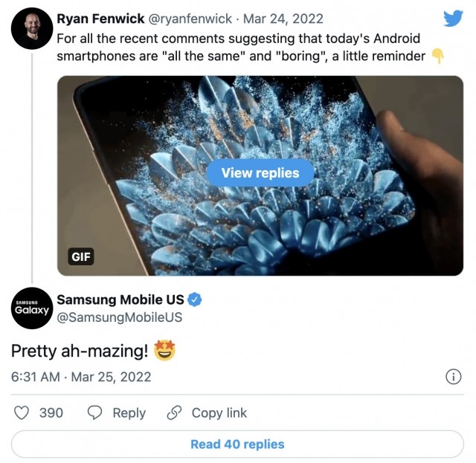Click the GIF badge on the media
This screenshot has height=463, width=476.
[x=80, y=257]
